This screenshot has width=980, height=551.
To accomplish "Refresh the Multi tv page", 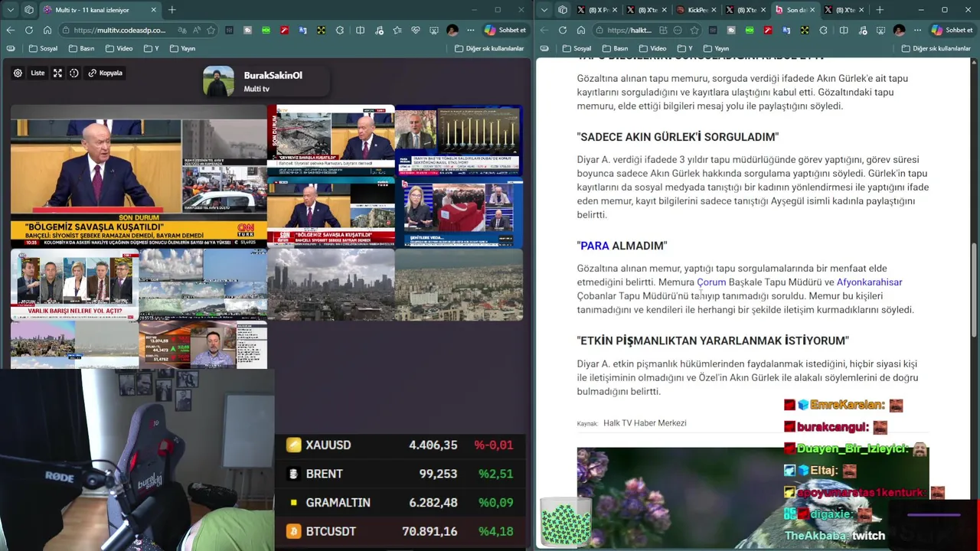I will coord(28,30).
